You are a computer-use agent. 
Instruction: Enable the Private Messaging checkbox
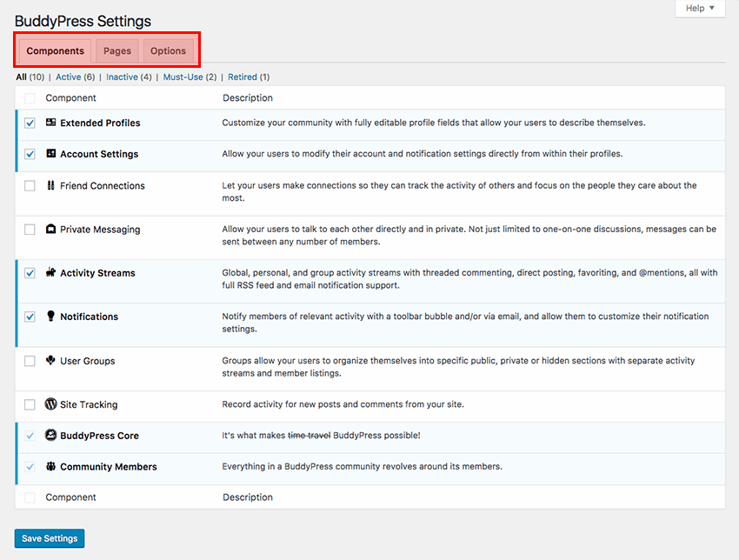(30, 230)
